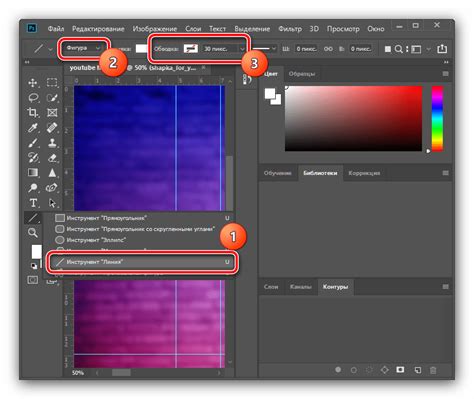This screenshot has width=474, height=399.
Task: Toggle Quick Mask mode icon
Action: [33, 280]
